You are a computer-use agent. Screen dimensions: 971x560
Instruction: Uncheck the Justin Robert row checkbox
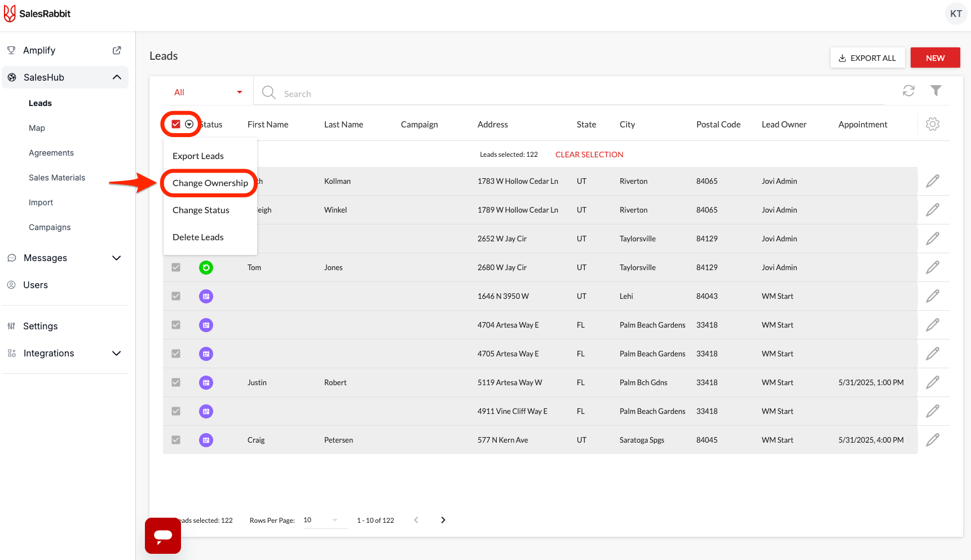(176, 382)
